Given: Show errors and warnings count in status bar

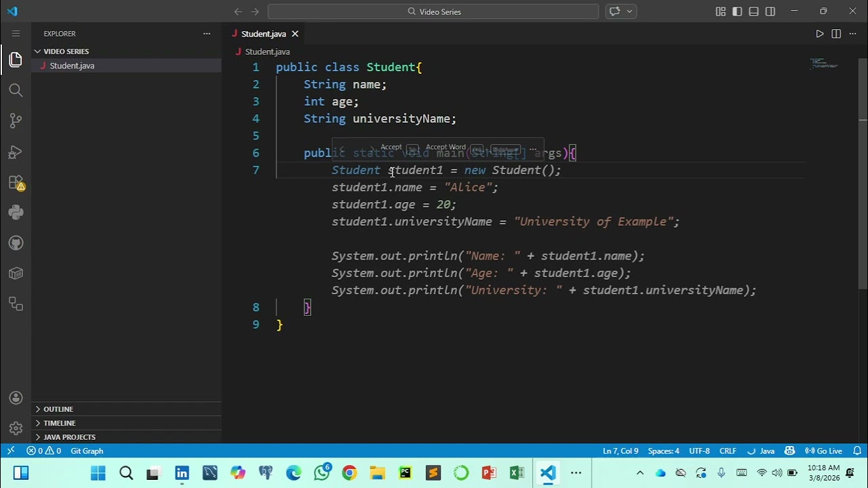Looking at the screenshot, I should 43,451.
